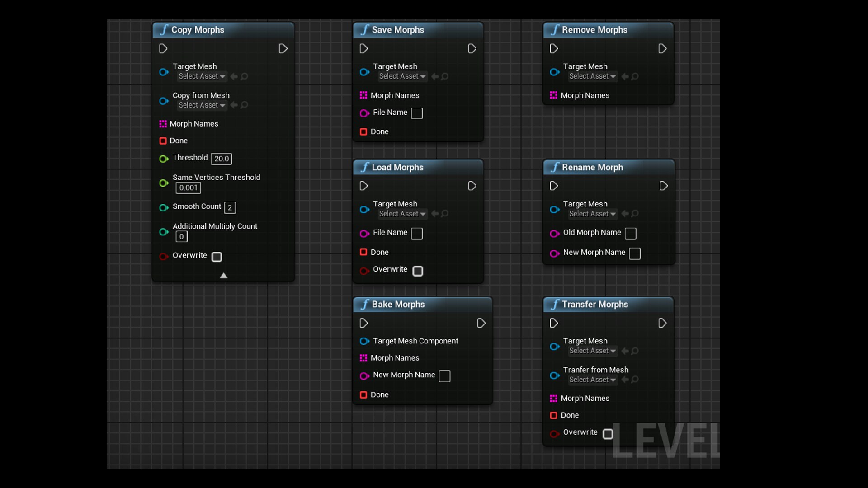The width and height of the screenshot is (868, 488).
Task: Click the Old Morph Name pin on Rename Morph
Action: [x=554, y=233]
